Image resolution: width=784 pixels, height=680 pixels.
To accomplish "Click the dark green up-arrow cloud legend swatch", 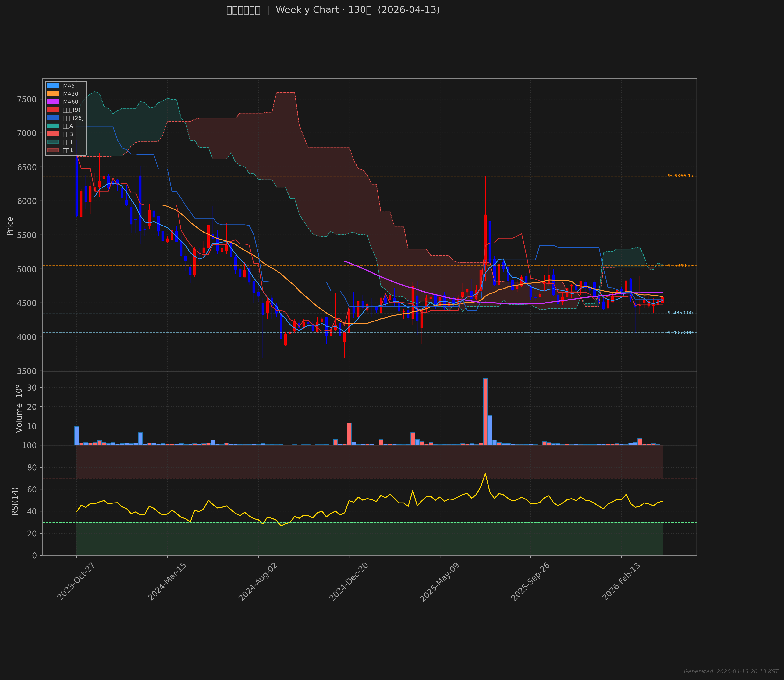I will tap(53, 142).
